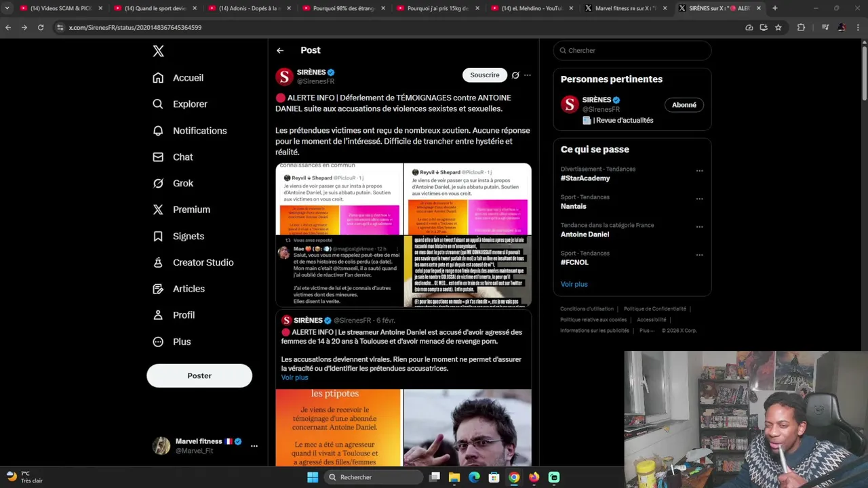Viewport: 868px width, 488px height.
Task: Open top-left tweet screenshot image
Action: [339, 199]
